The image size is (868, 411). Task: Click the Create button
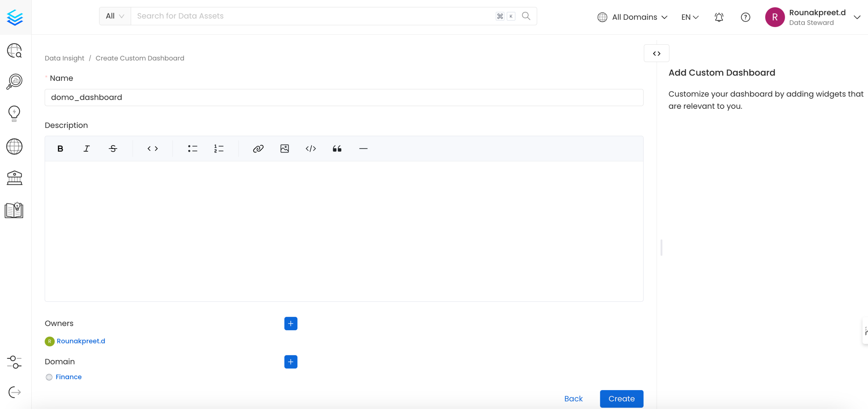[x=621, y=399]
